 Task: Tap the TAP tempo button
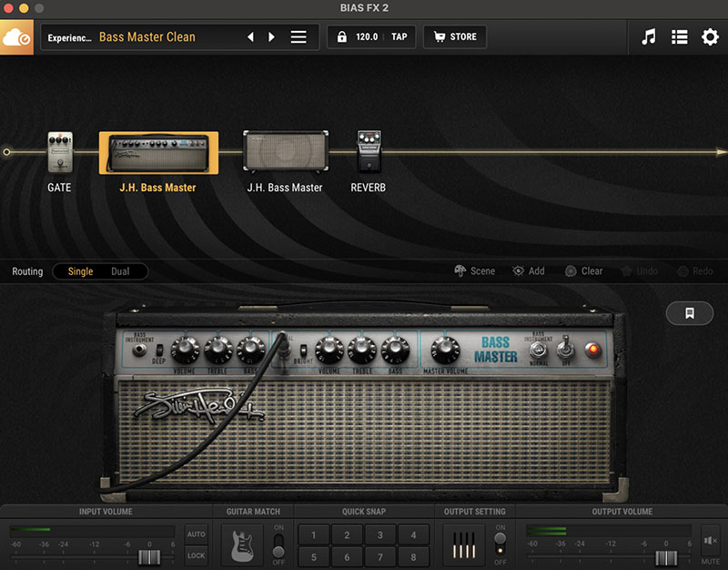coord(399,36)
